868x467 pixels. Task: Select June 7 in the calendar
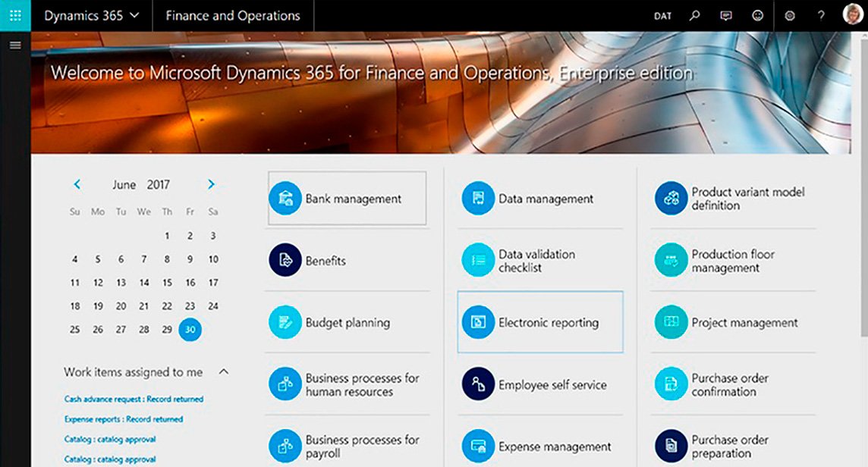pos(144,259)
